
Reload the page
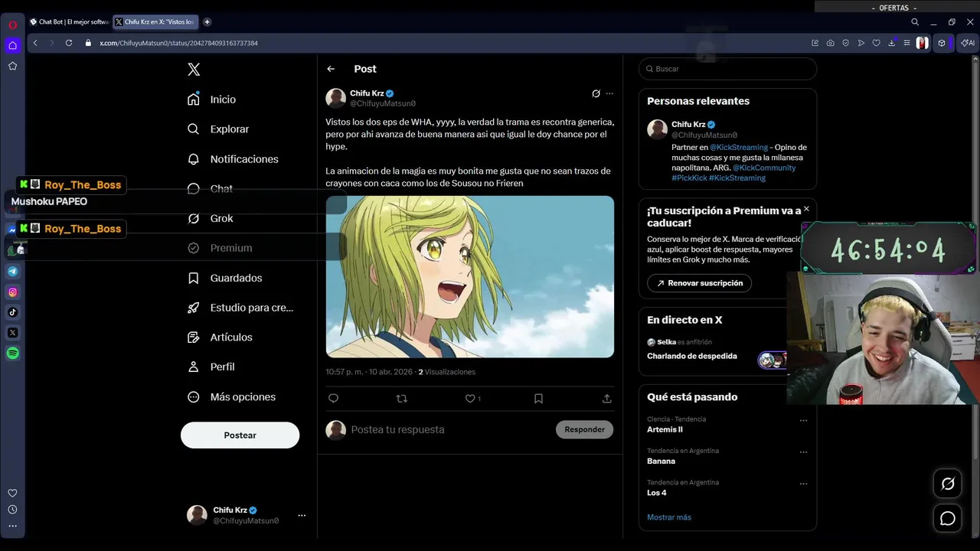69,43
